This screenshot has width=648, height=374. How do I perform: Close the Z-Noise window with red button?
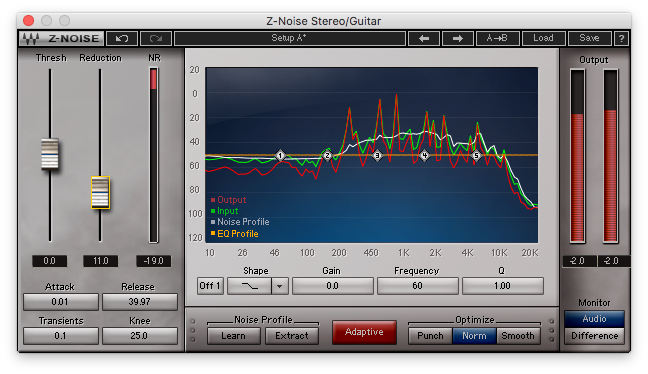(29, 20)
